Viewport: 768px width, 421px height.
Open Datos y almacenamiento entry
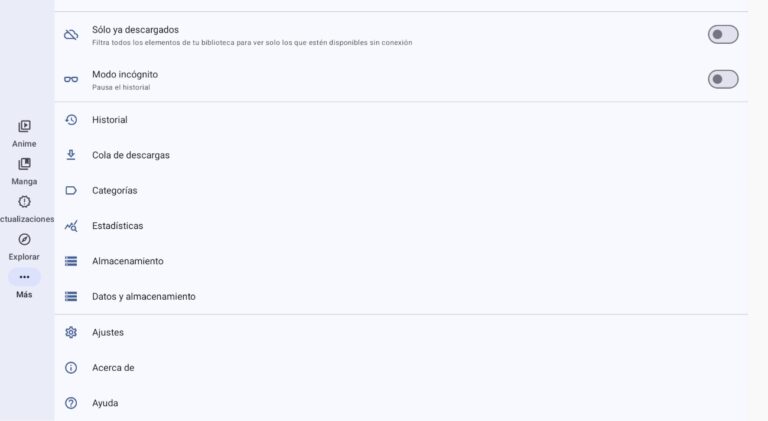(401, 296)
